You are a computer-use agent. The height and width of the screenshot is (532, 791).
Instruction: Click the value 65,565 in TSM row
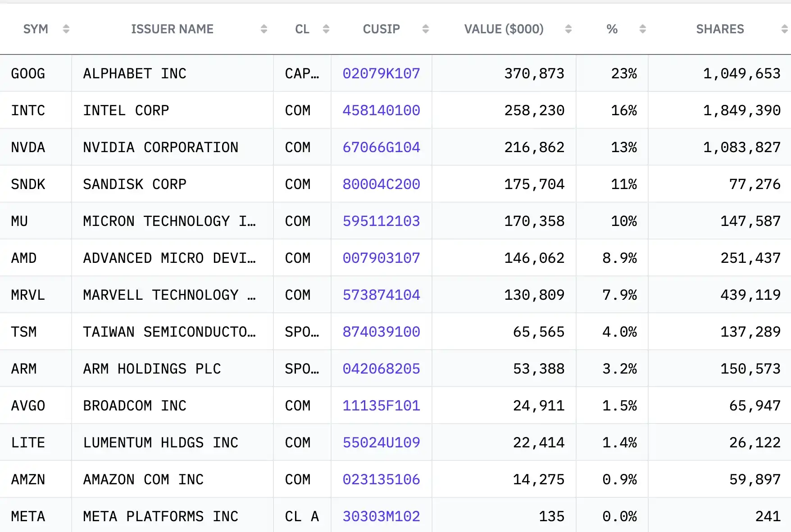tap(539, 332)
